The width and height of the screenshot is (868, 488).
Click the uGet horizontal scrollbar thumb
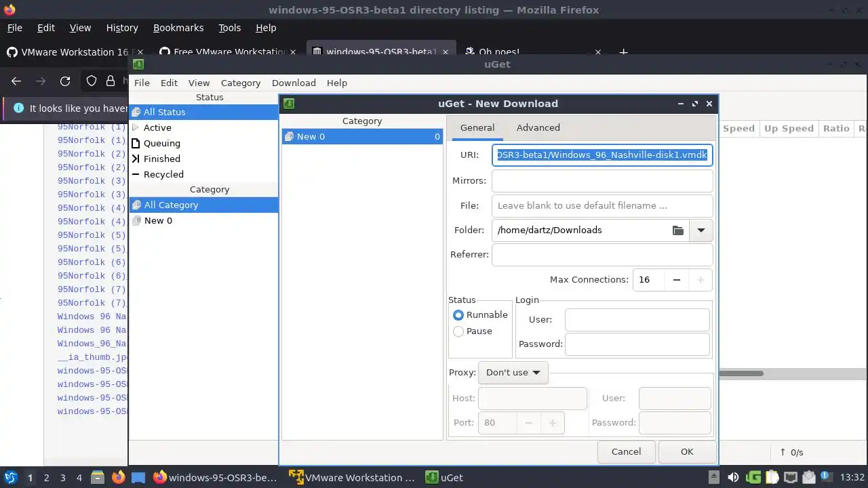pos(741,373)
